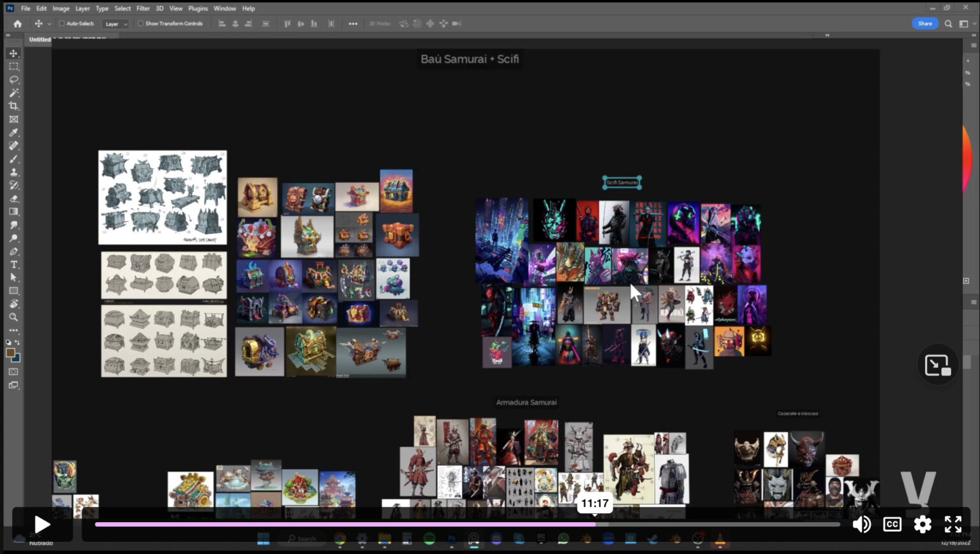Screen dimensions: 980x554
Task: Pick the Crop tool
Action: [13, 106]
